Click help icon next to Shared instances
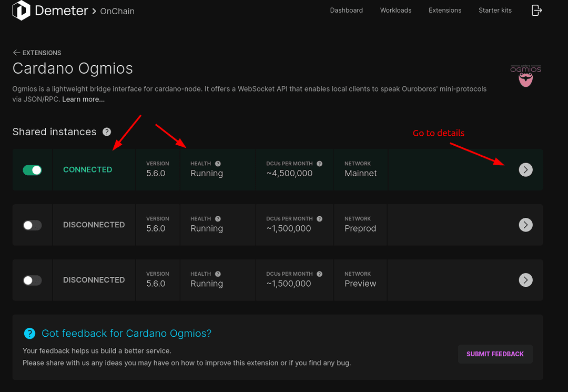This screenshot has height=392, width=568. tap(106, 132)
